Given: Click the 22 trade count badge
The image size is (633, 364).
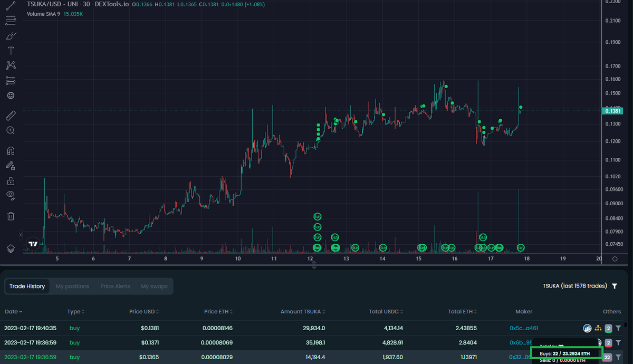Looking at the screenshot, I should click(608, 357).
